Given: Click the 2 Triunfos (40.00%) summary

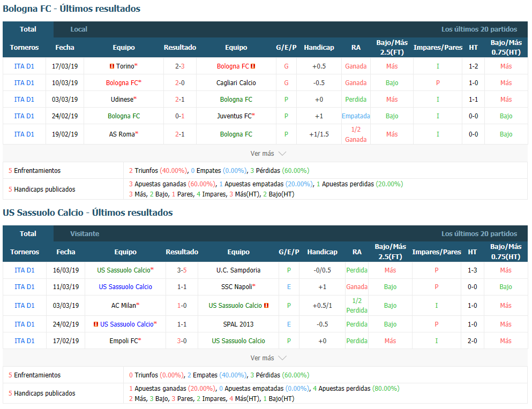Looking at the screenshot, I should (159, 171).
